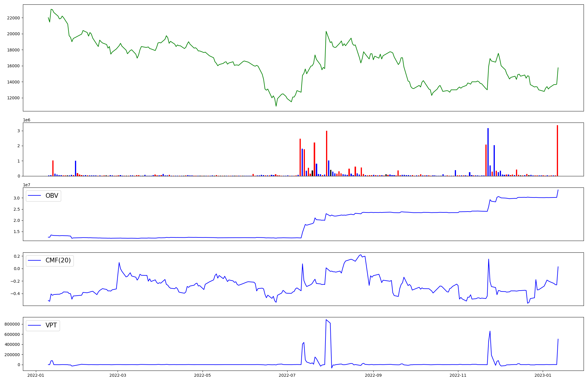Click the 1e7 exponent label above OBV chart

tap(27, 185)
